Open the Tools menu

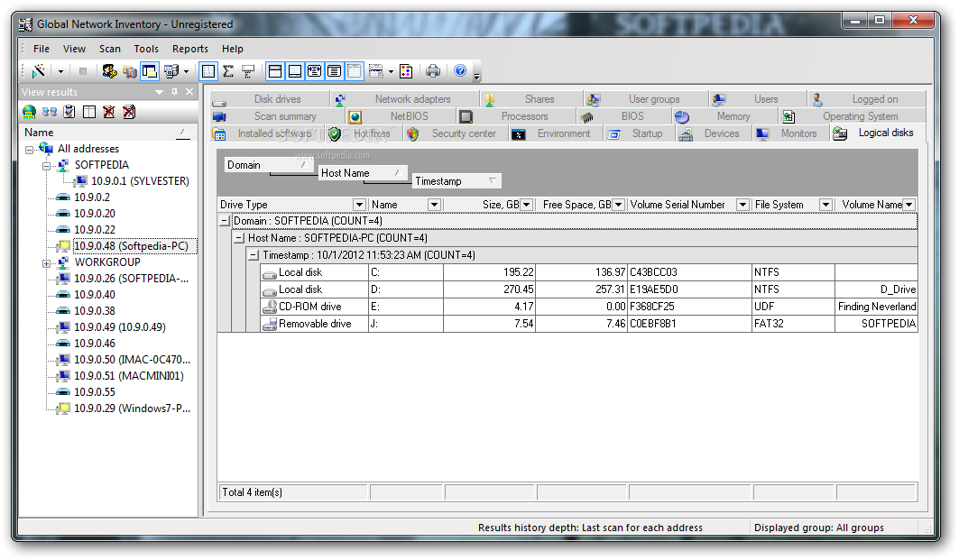pyautogui.click(x=146, y=49)
